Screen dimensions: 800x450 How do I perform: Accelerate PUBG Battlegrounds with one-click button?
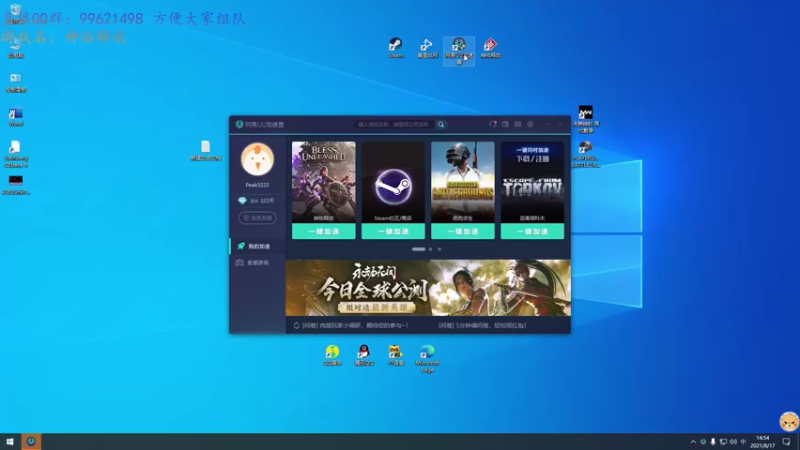pos(463,231)
